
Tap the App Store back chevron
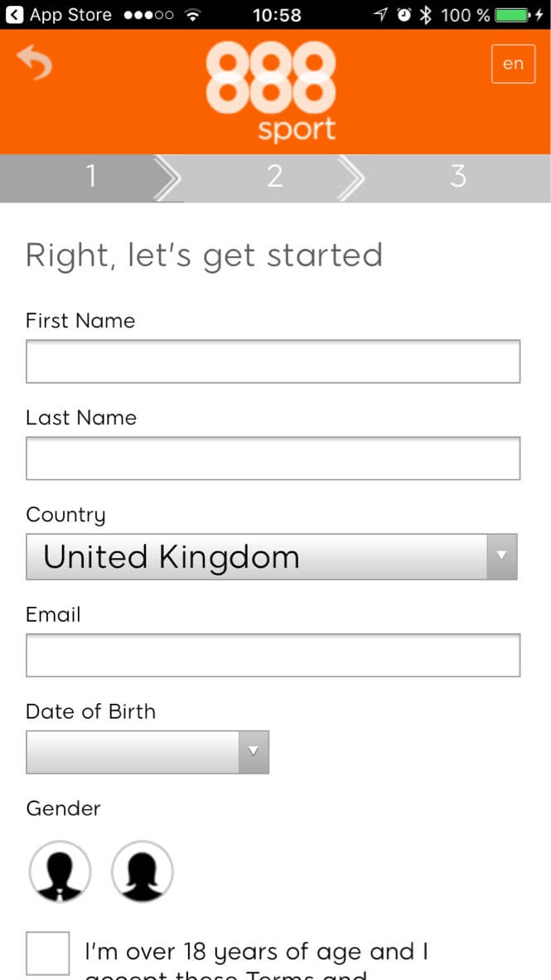point(14,14)
